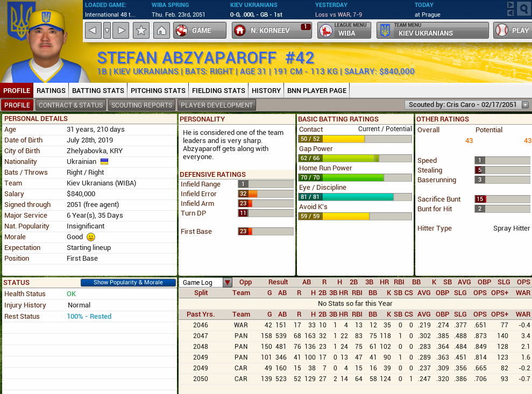Click the Eye / Discipline rating bar
The image size is (532, 394).
[355, 197]
